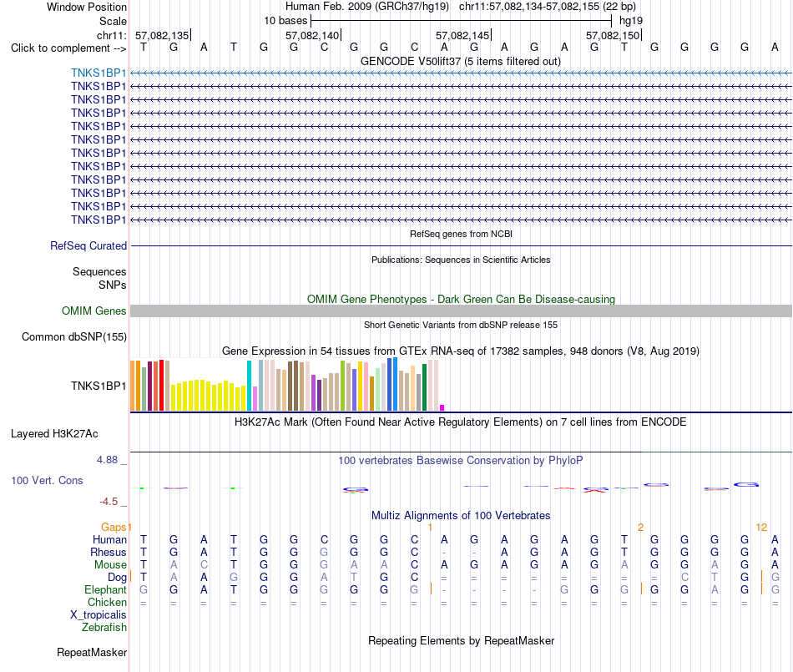This screenshot has height=672, width=793.
Task: Click the OMIM Genes track label
Action: coord(93,311)
